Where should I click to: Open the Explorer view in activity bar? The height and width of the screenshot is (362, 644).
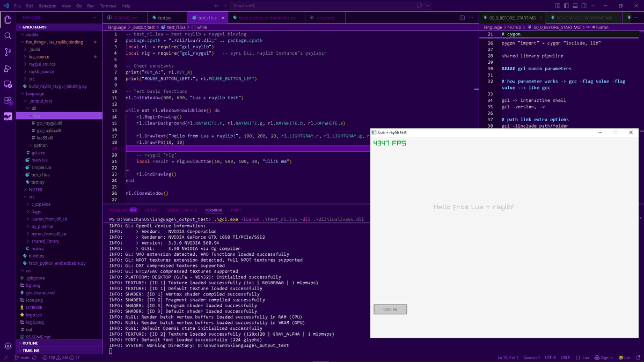[8, 20]
